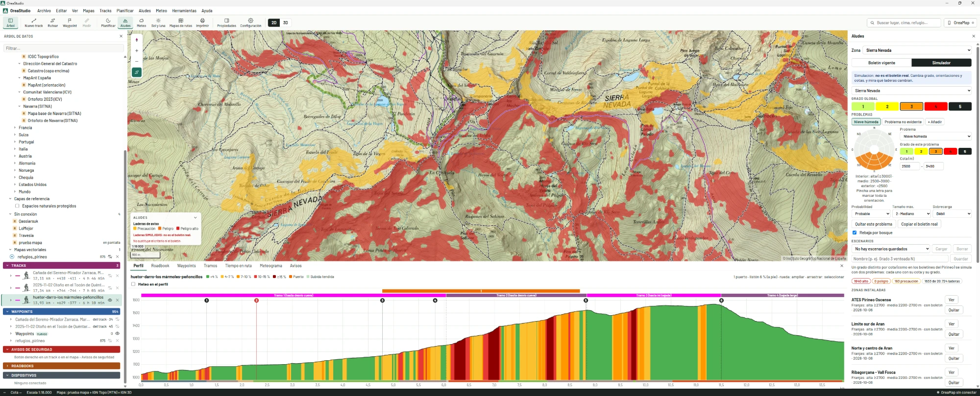980x396 pixels.
Task: Click the Imprimir printer icon
Action: click(202, 23)
